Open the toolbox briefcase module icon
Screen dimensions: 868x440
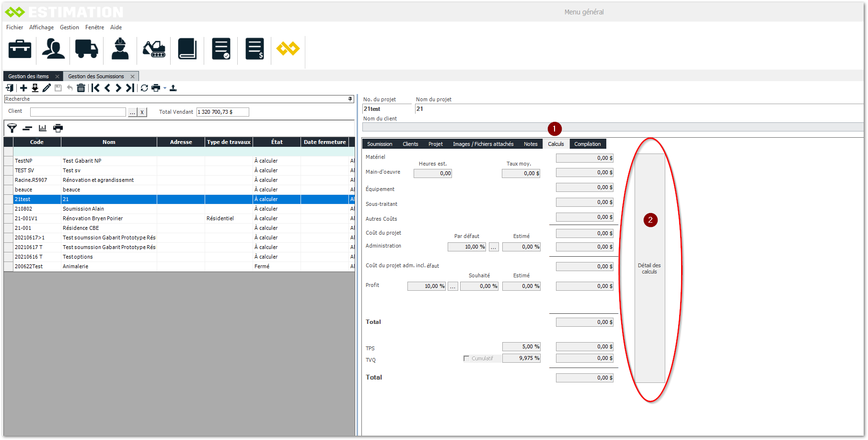(20, 49)
